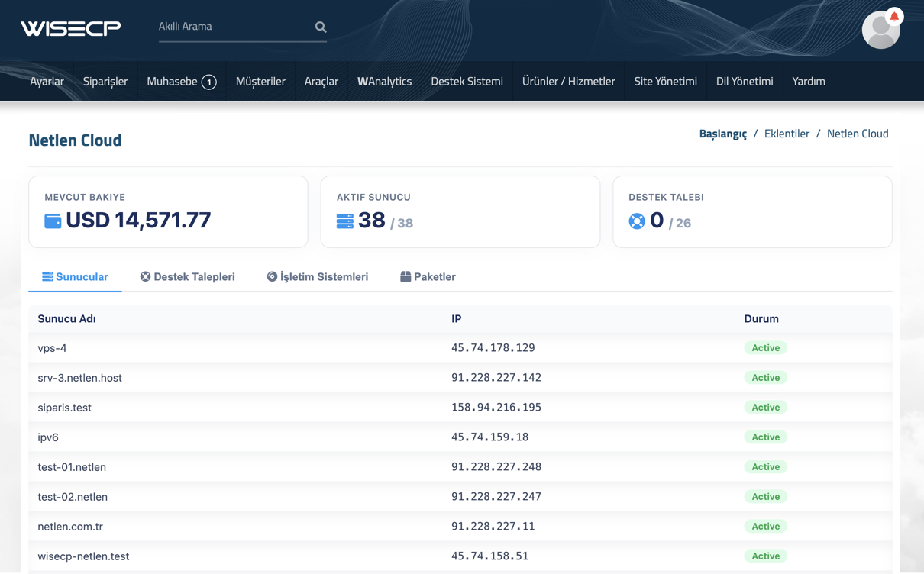Click the Active badge for netlen.com.tr

click(765, 527)
